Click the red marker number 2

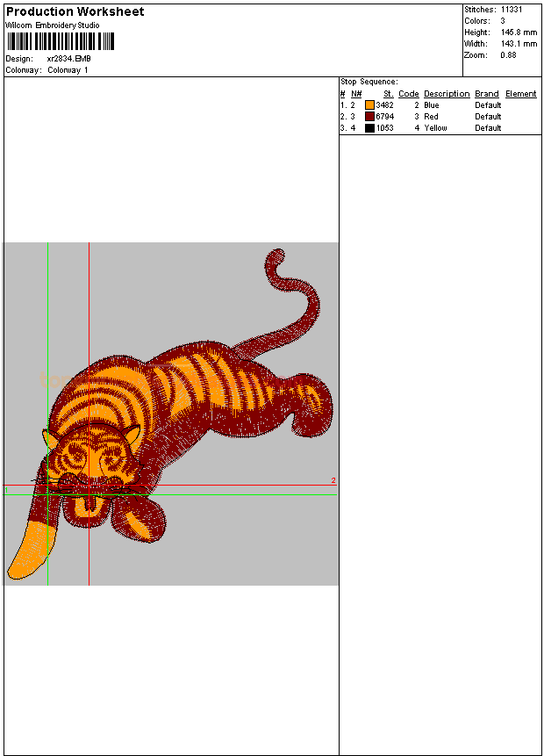click(x=333, y=480)
